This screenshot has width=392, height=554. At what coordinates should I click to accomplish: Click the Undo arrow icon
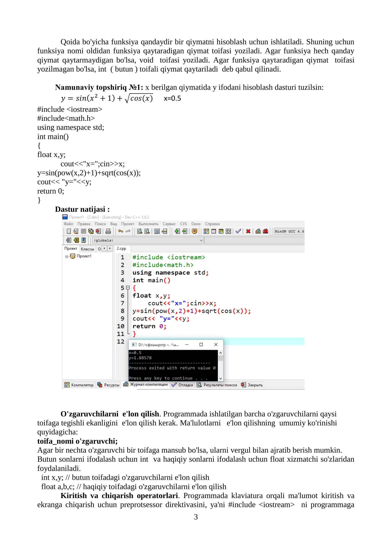[120, 231]
